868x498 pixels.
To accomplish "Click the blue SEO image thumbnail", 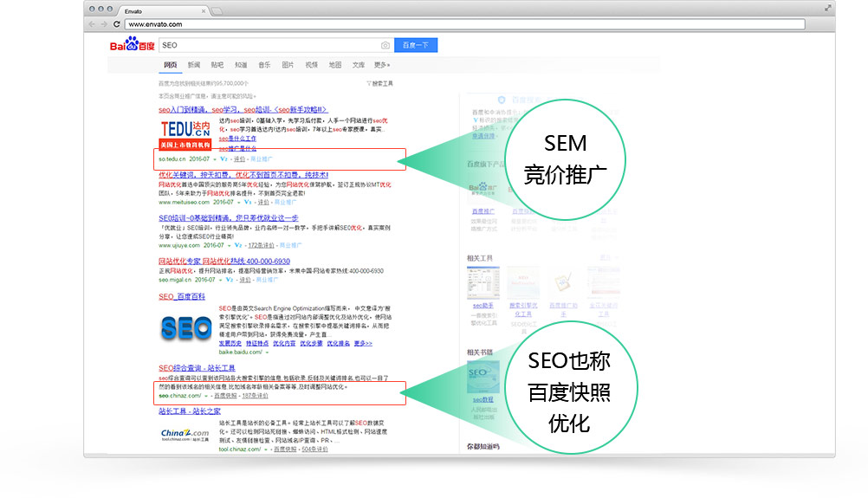I will click(186, 328).
